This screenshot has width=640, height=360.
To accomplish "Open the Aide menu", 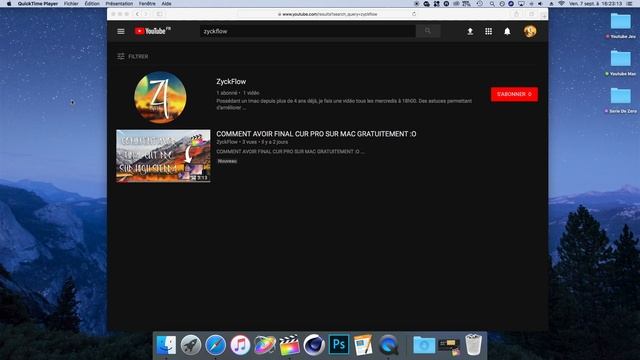I will pyautogui.click(x=167, y=4).
